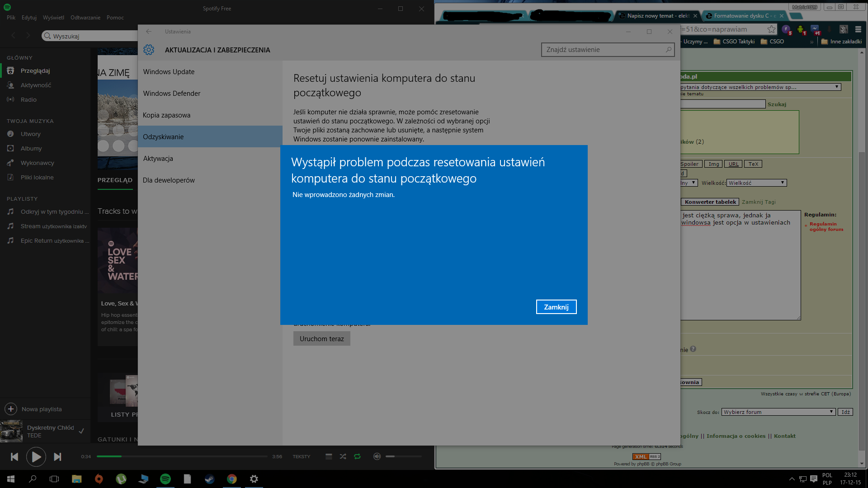Screen dimensions: 868x488
Task: Click the plus icon for Nowa playlista
Action: coord(11,409)
